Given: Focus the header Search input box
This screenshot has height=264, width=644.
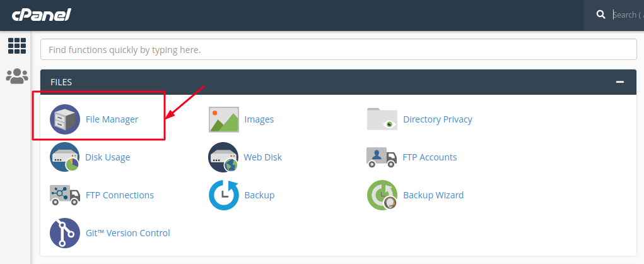Looking at the screenshot, I should (628, 15).
